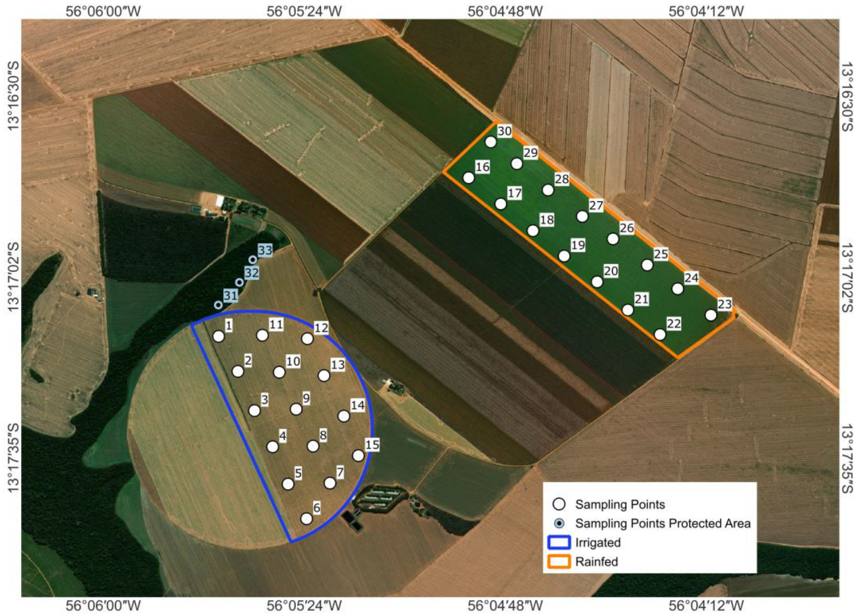Select sampling point 14 circle
The width and height of the screenshot is (860, 616).
coord(343,416)
